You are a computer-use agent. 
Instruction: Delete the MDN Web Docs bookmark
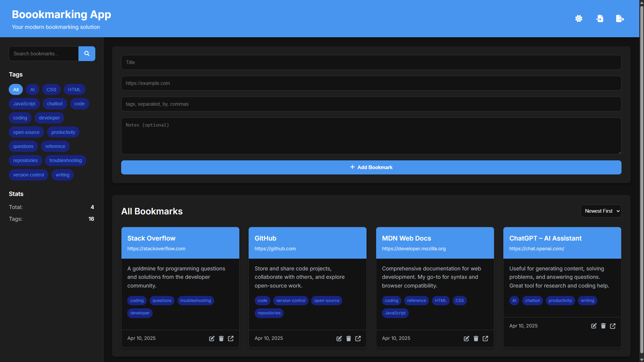point(476,339)
